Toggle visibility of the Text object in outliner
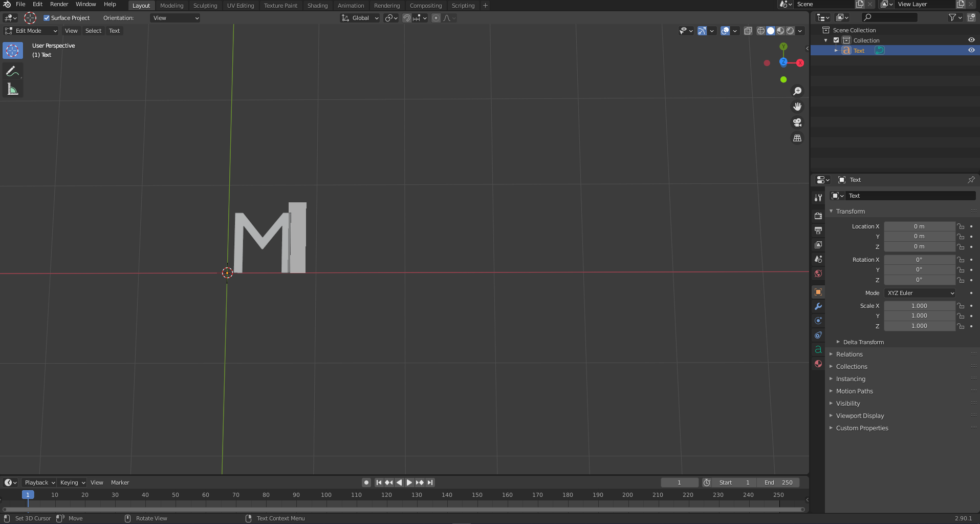 coord(971,50)
